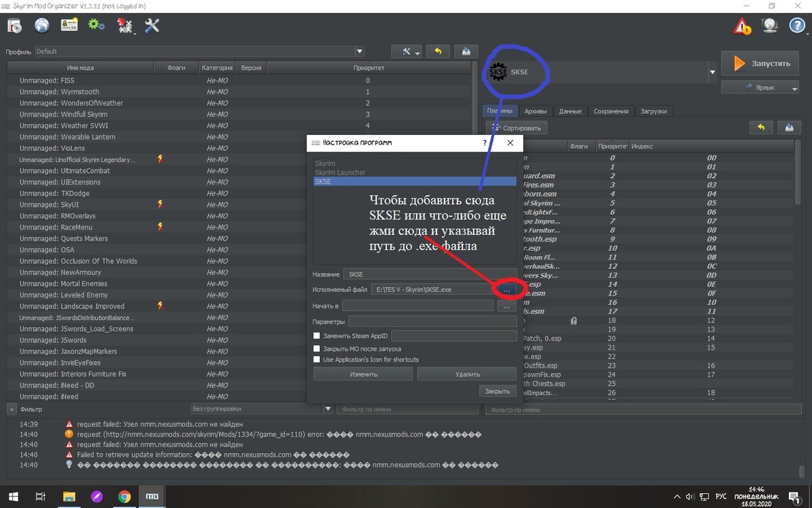Screen dimensions: 812x508
Task: Click lightning flag icon on SkyUI row
Action: [160, 204]
